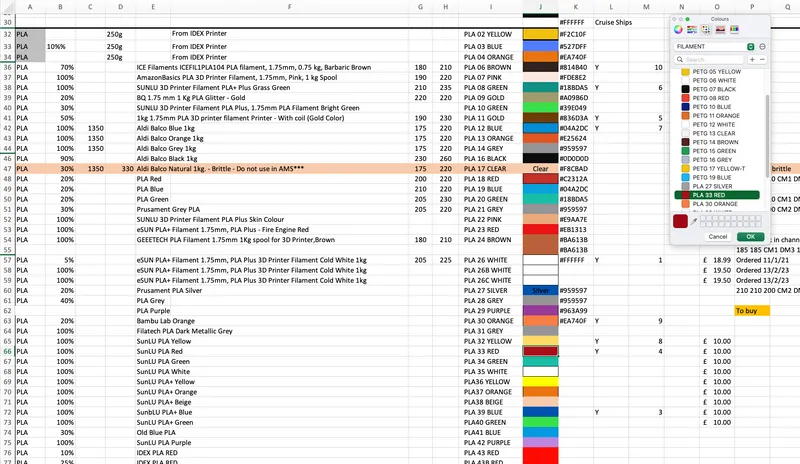Open the palette options circle menu button

(x=762, y=46)
